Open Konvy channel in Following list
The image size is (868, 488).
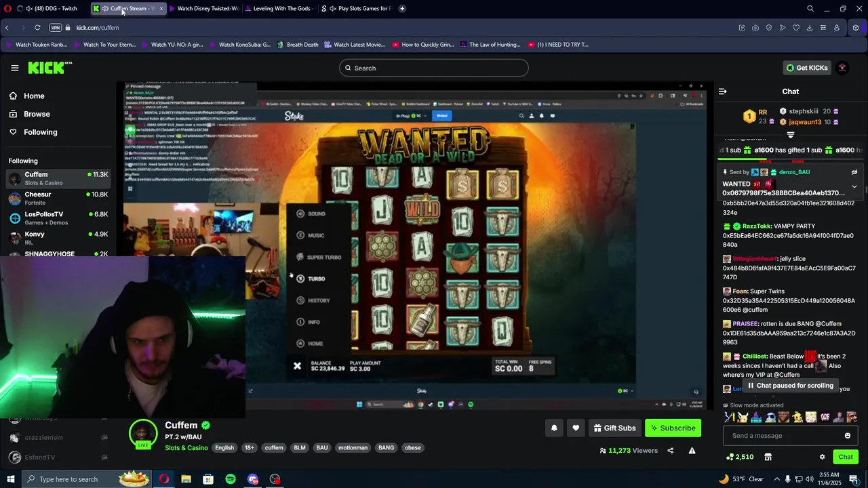pos(58,237)
